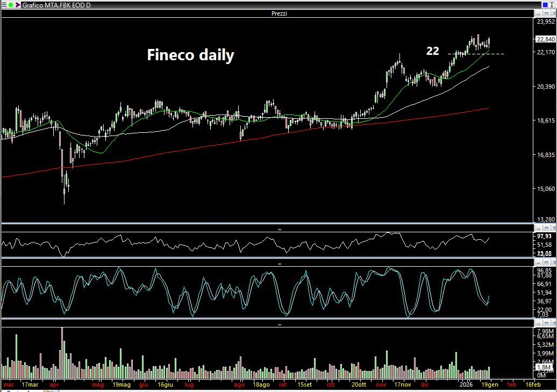Click the lug date on the time axis
Viewport: 557px width, 392px height.
coord(189,384)
